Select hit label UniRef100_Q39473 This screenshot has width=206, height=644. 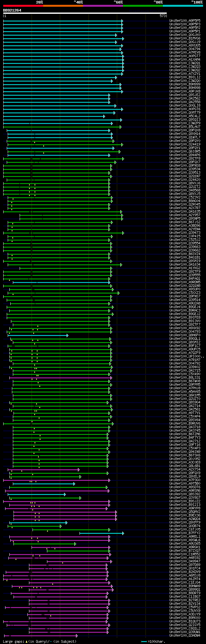(x=185, y=233)
